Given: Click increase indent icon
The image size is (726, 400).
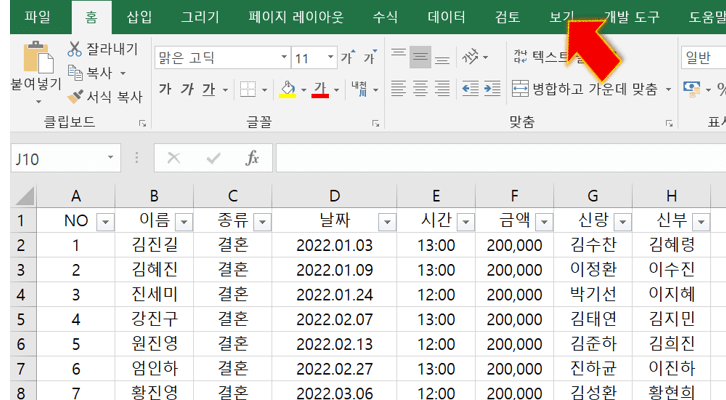Looking at the screenshot, I should tap(492, 88).
